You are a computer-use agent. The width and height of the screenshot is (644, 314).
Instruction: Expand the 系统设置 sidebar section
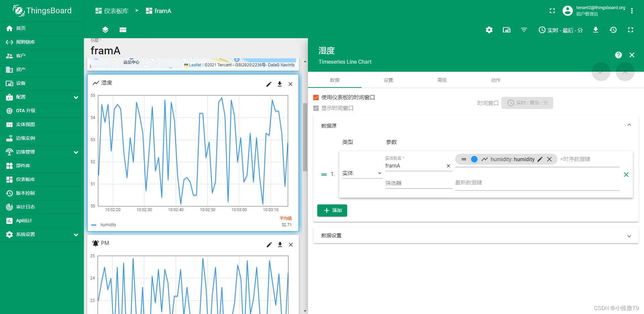click(42, 234)
